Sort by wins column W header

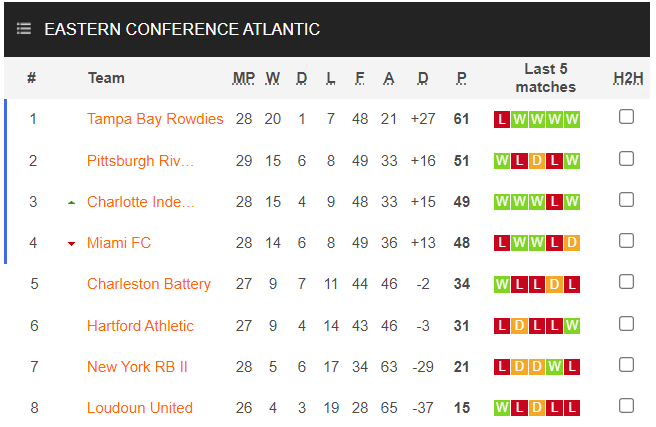tap(273, 78)
